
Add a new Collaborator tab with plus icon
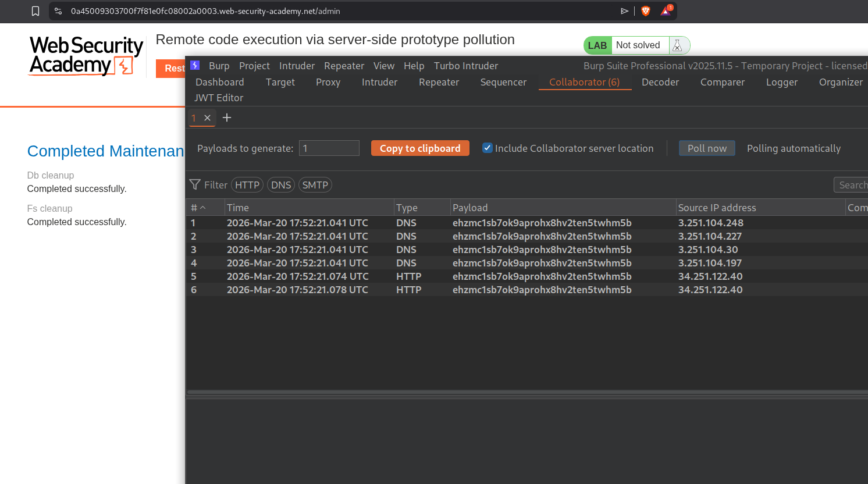(x=227, y=118)
